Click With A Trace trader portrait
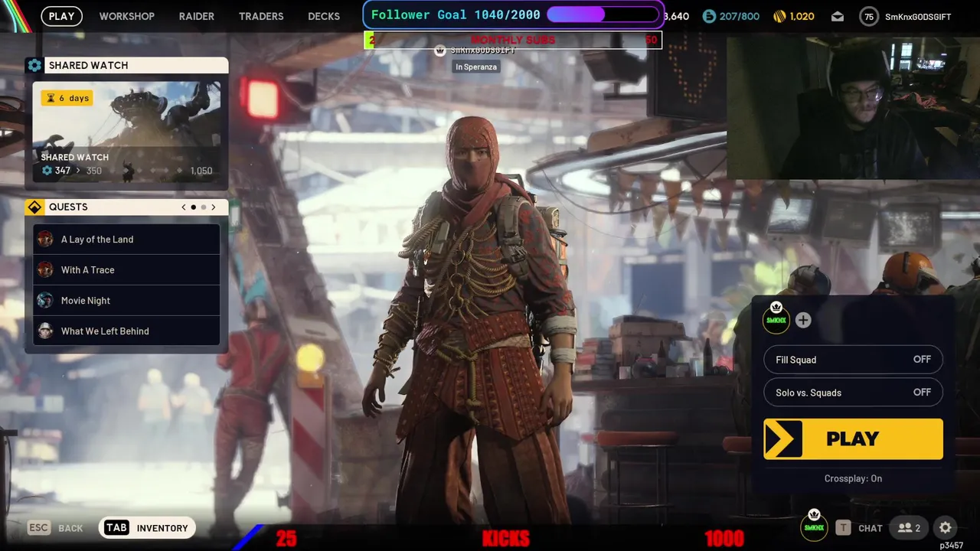The width and height of the screenshot is (980, 551). point(45,269)
